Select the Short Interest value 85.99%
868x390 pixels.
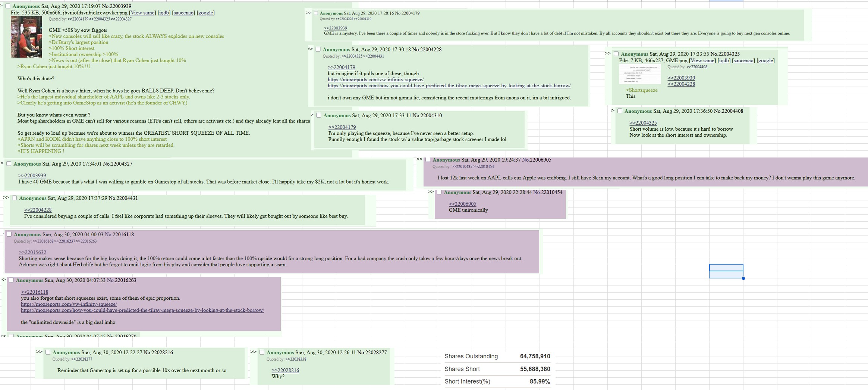click(540, 381)
